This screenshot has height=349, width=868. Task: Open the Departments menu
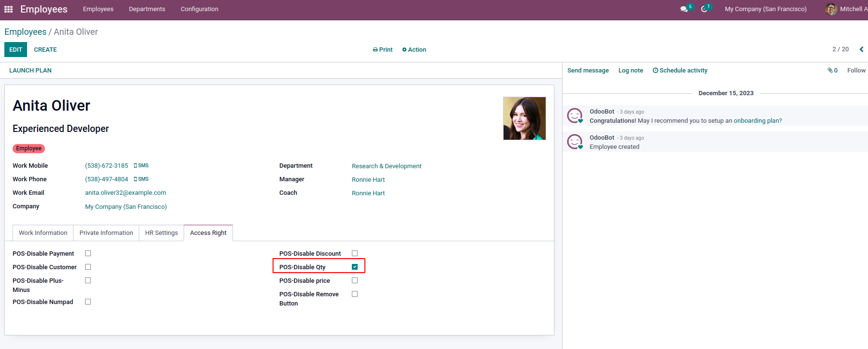pyautogui.click(x=147, y=9)
